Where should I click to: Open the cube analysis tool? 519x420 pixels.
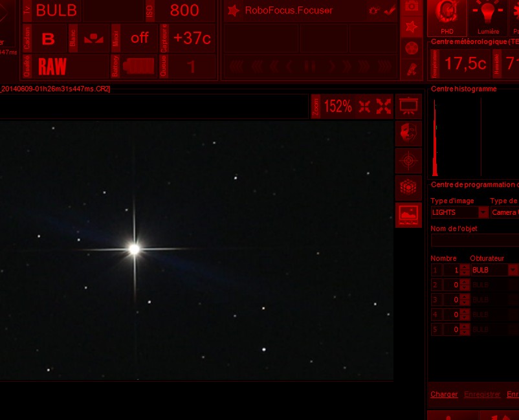(408, 188)
